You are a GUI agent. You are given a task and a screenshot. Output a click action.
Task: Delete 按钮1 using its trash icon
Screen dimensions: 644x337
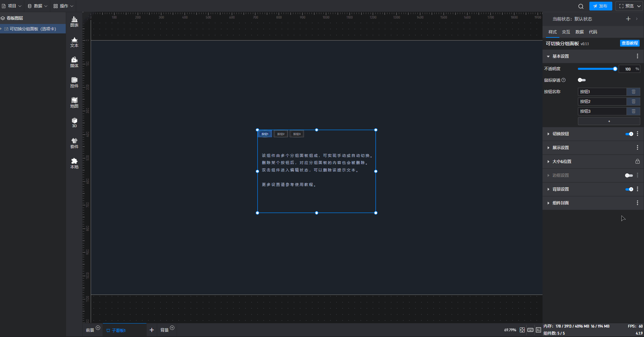633,92
